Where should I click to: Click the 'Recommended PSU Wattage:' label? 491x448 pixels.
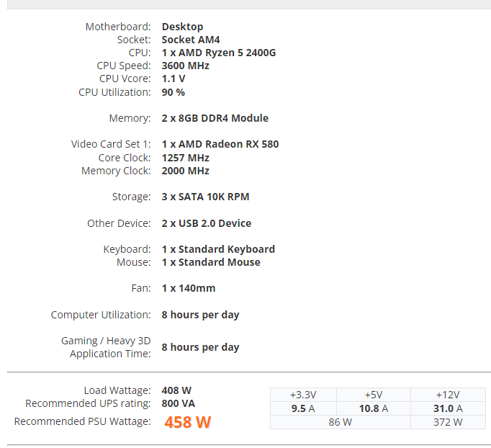[82, 421]
